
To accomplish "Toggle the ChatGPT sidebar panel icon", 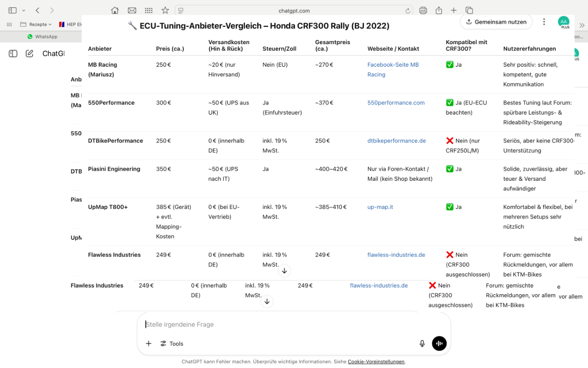I will pos(13,54).
